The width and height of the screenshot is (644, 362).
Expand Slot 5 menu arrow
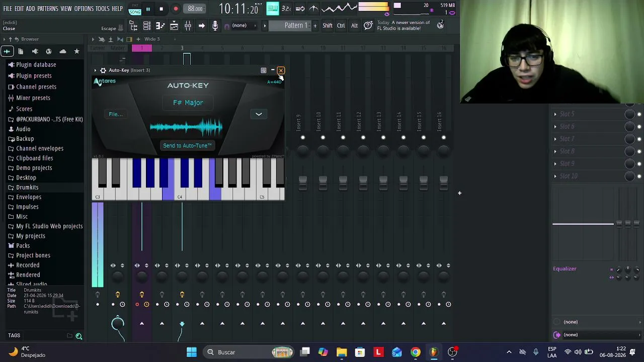click(x=555, y=114)
